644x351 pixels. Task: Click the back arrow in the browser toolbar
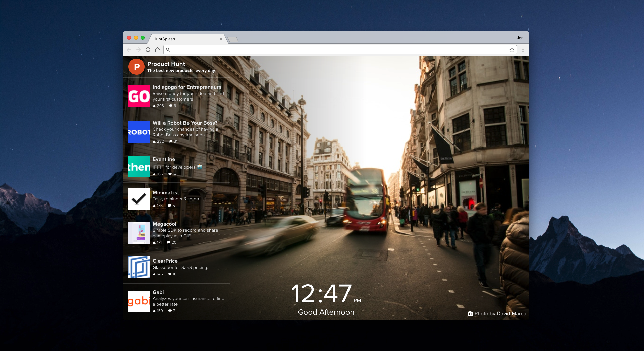point(129,49)
